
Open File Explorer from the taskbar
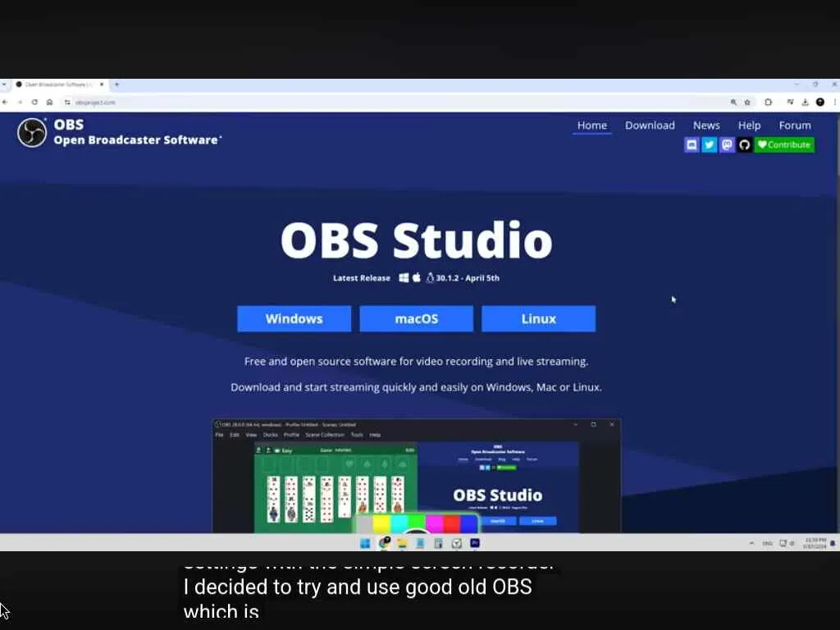coord(402,543)
